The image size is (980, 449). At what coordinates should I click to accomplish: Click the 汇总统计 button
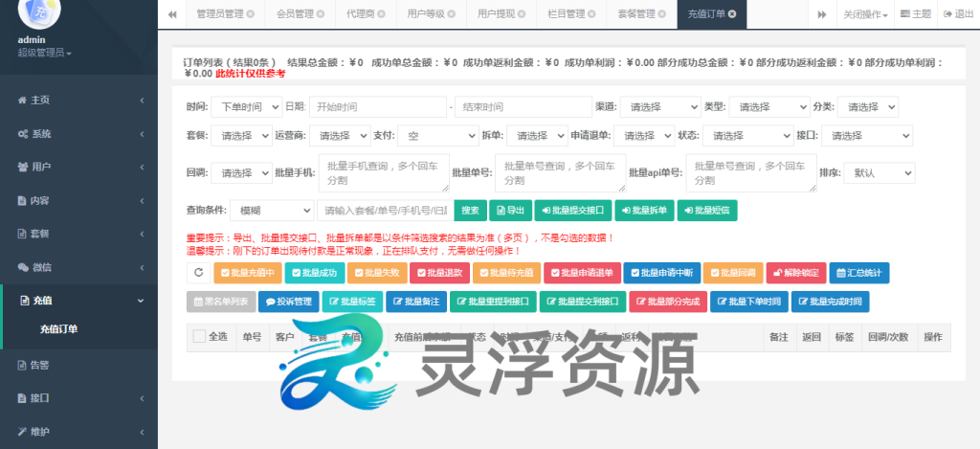tap(858, 273)
